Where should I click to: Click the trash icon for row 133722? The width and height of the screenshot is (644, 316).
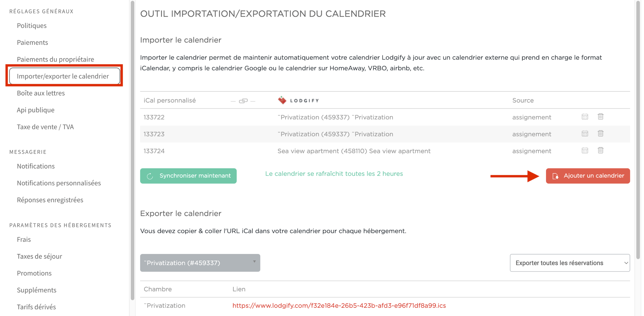pos(601,116)
